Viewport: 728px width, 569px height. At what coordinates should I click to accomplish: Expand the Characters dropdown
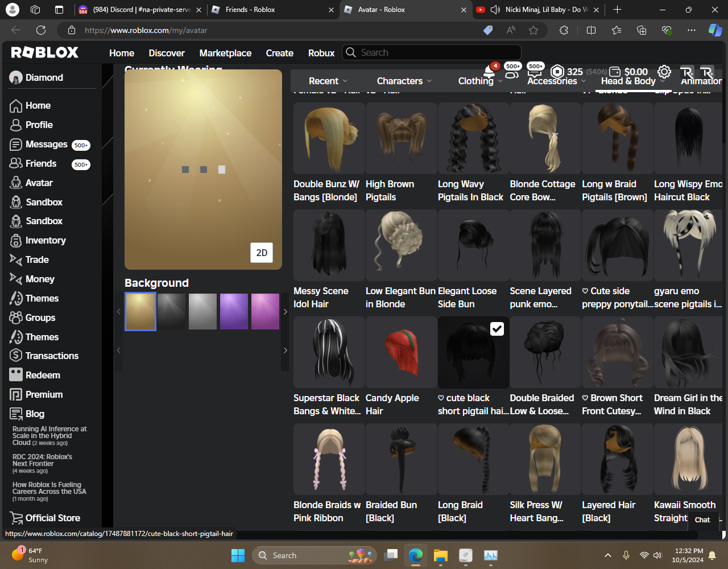click(x=404, y=81)
